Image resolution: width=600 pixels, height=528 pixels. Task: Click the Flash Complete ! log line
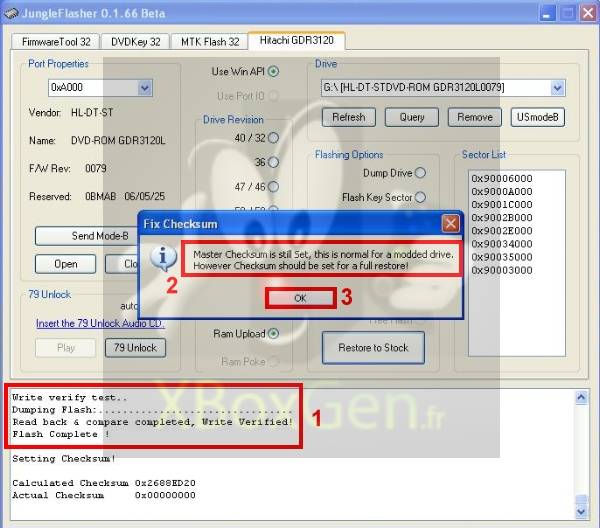coord(61,434)
